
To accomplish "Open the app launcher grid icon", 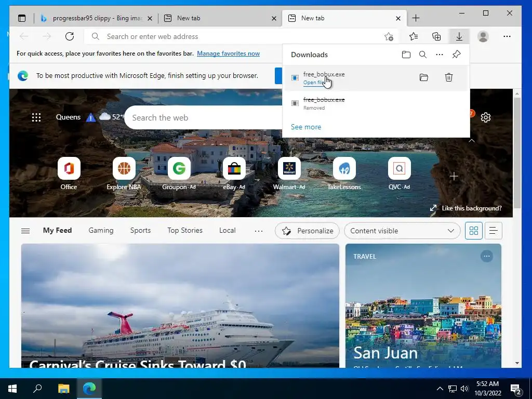I will click(x=36, y=117).
